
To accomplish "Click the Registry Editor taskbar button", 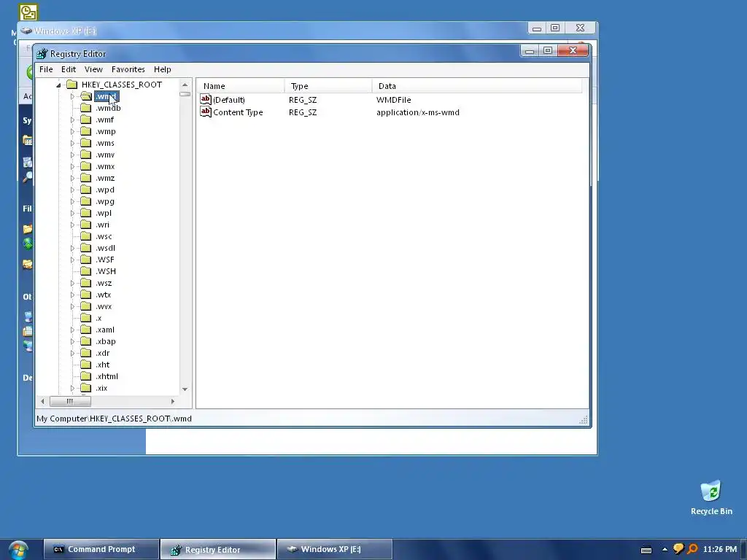I will (217, 550).
